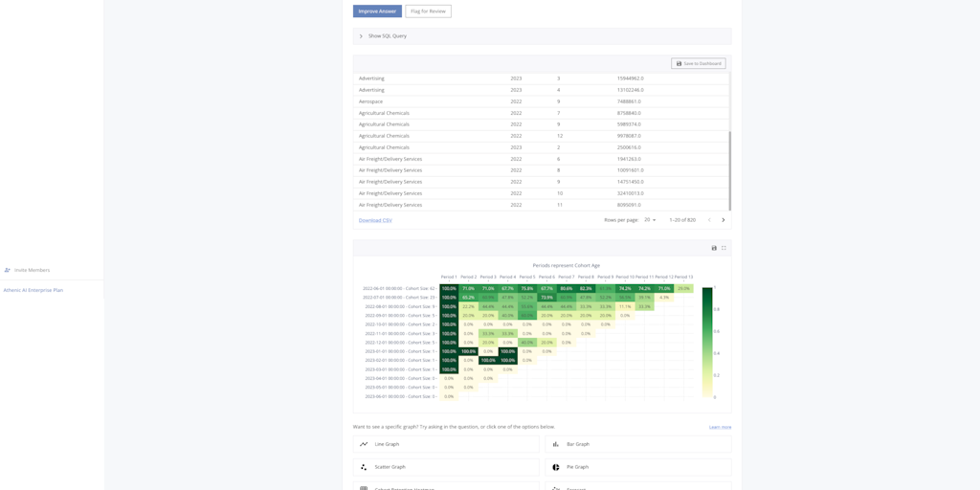Click the heatmap color scale bar

707,342
